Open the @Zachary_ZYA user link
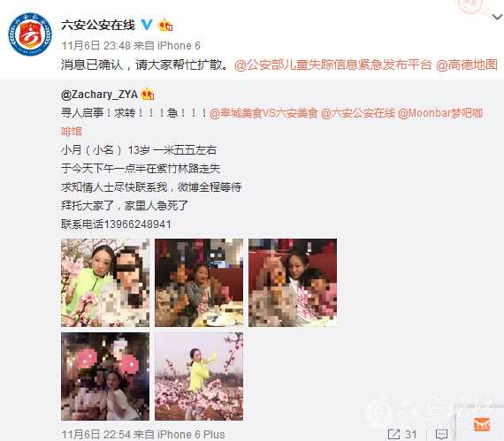Image resolution: width=504 pixels, height=441 pixels. tap(99, 94)
